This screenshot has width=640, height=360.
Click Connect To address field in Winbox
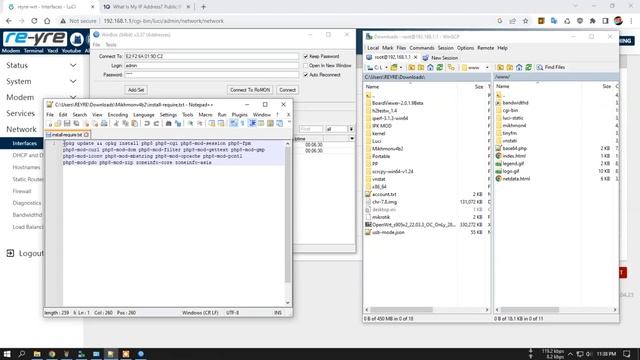pyautogui.click(x=211, y=56)
